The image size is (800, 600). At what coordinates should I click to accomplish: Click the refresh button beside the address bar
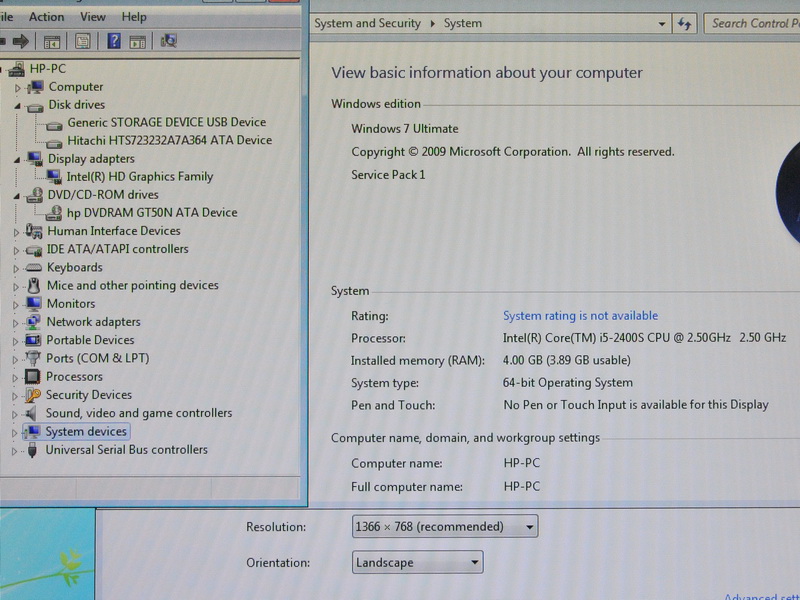pyautogui.click(x=684, y=24)
